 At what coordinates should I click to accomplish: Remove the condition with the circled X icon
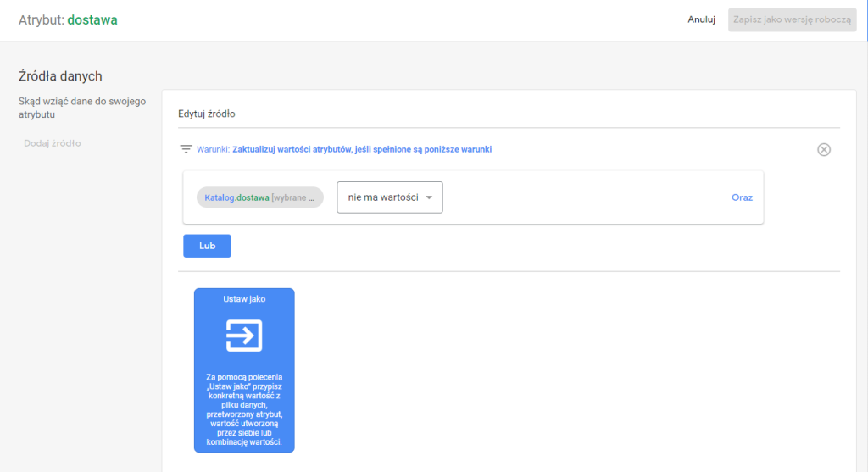click(x=823, y=149)
